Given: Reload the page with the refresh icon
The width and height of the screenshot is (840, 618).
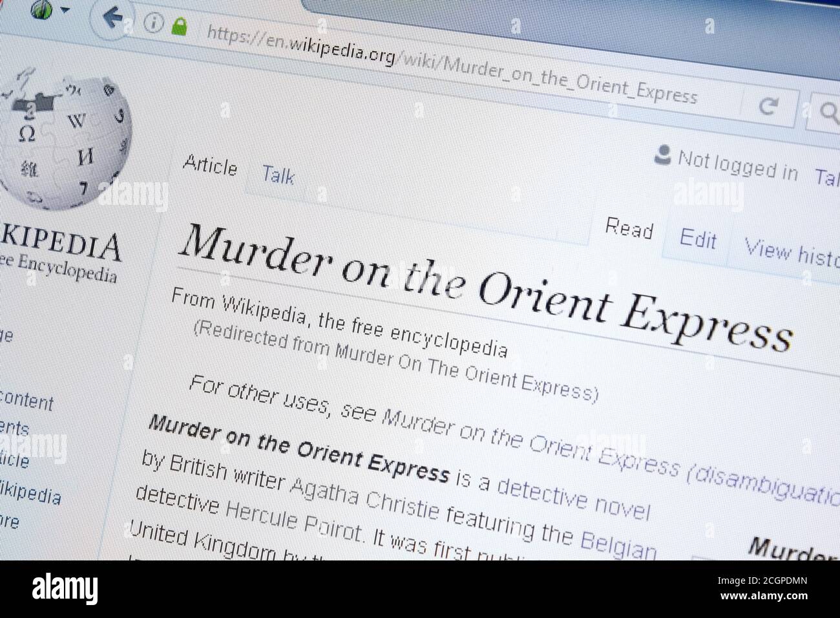Looking at the screenshot, I should (768, 107).
